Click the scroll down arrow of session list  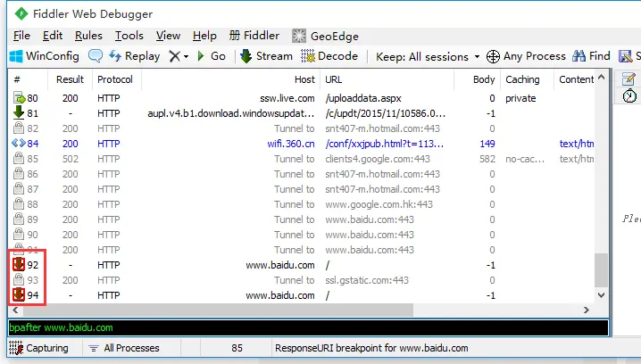[x=601, y=295]
